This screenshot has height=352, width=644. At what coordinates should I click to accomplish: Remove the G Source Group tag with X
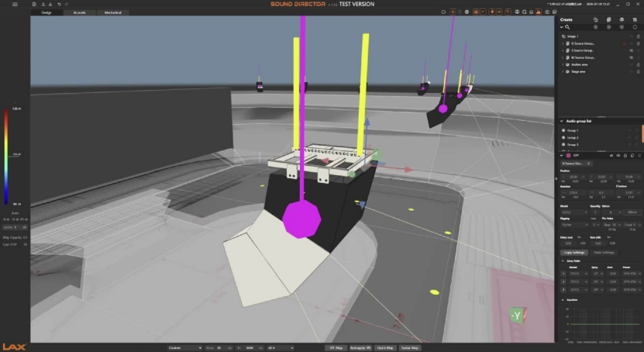(588, 164)
